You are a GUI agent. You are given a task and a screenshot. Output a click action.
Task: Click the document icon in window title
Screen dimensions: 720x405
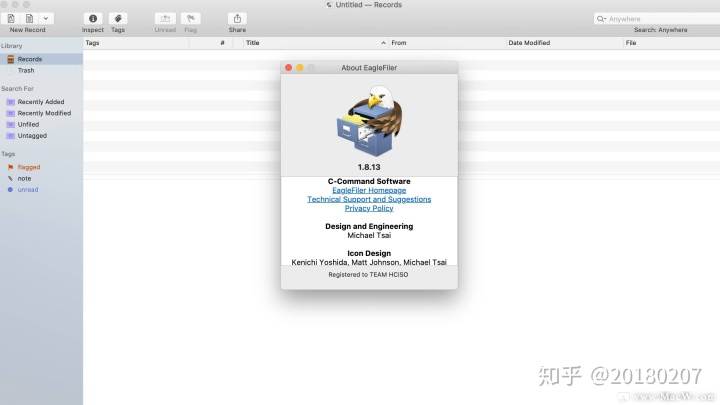(x=329, y=5)
